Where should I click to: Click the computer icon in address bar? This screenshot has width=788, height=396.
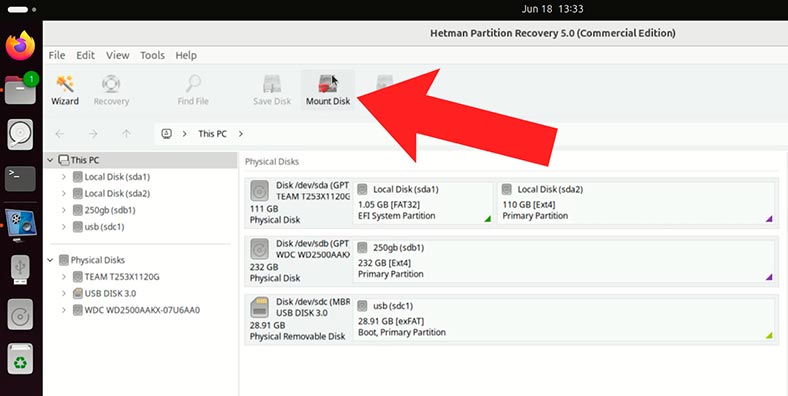point(166,134)
